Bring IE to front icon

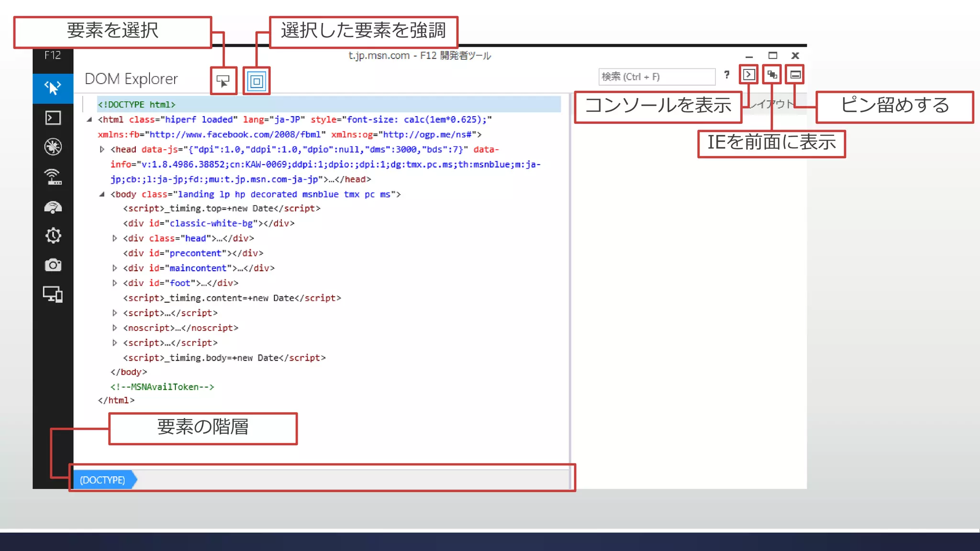[x=772, y=75]
